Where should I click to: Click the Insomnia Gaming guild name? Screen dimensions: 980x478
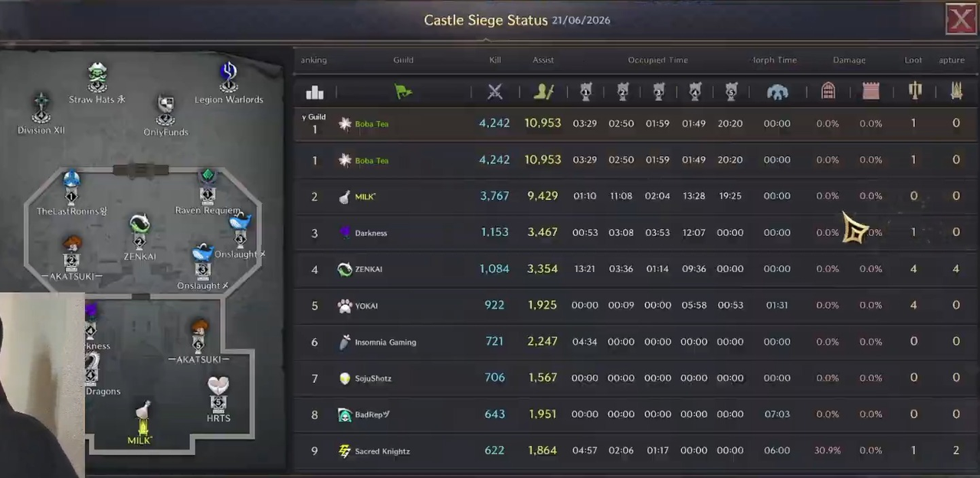tap(385, 342)
